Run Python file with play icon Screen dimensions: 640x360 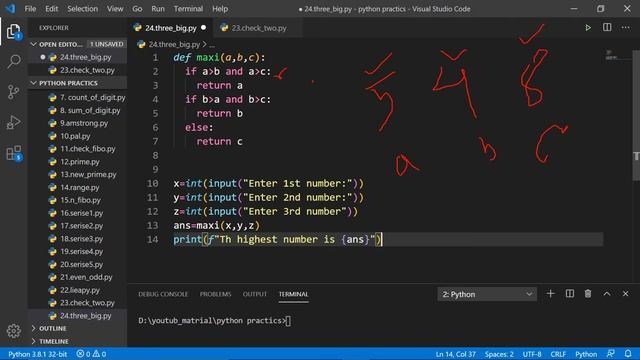point(588,28)
